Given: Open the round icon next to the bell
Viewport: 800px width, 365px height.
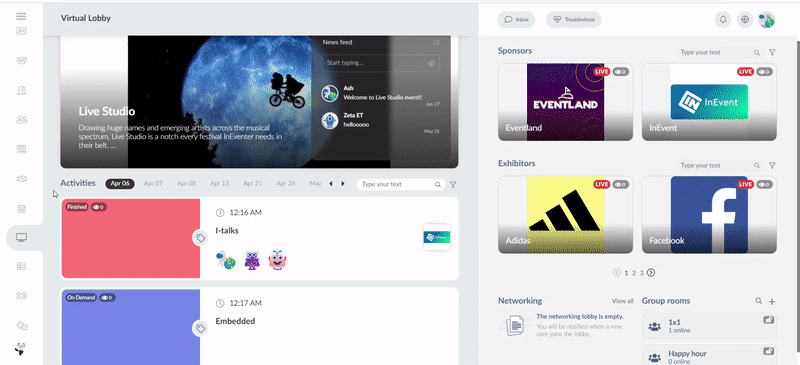Looking at the screenshot, I should [745, 20].
